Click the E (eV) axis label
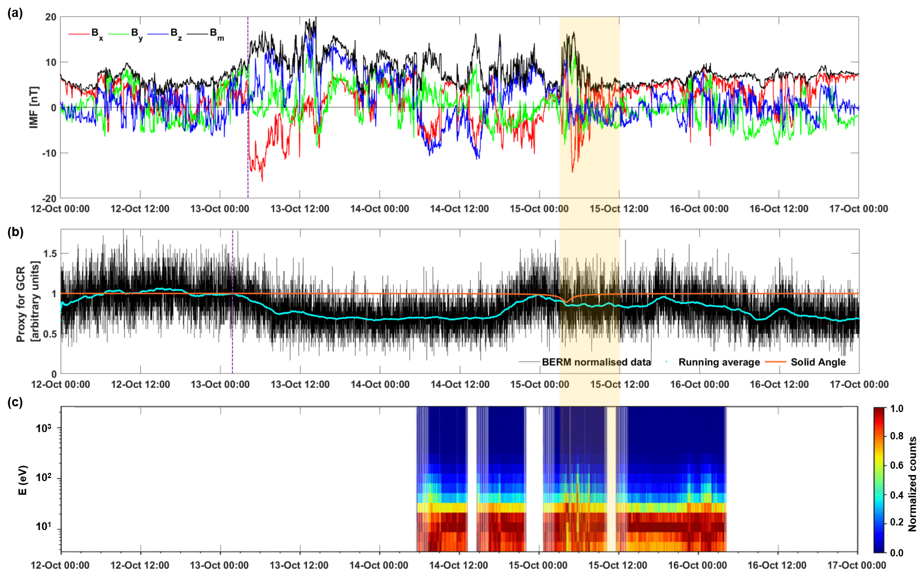Viewport: 924px width, 577px height. (x=22, y=480)
